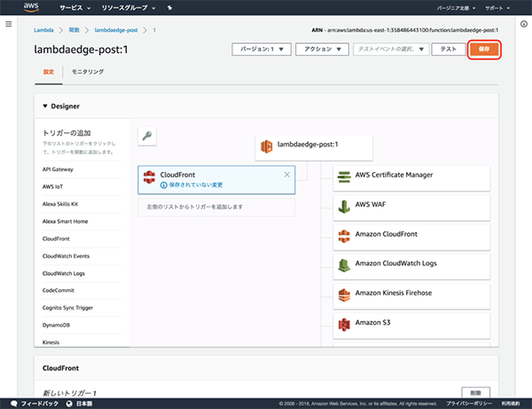Switch to the モニタリング tab
The width and height of the screenshot is (532, 409).
coord(88,71)
